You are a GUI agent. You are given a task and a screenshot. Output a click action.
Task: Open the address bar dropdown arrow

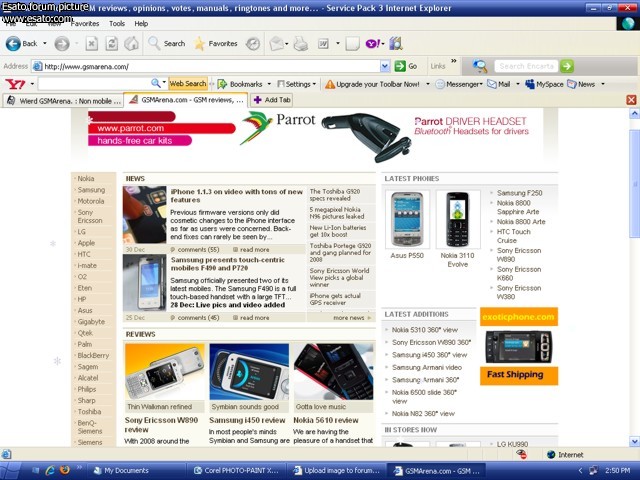pyautogui.click(x=385, y=66)
